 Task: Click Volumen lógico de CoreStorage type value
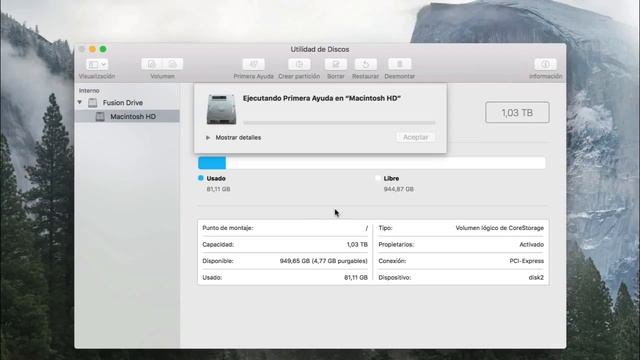(x=500, y=228)
